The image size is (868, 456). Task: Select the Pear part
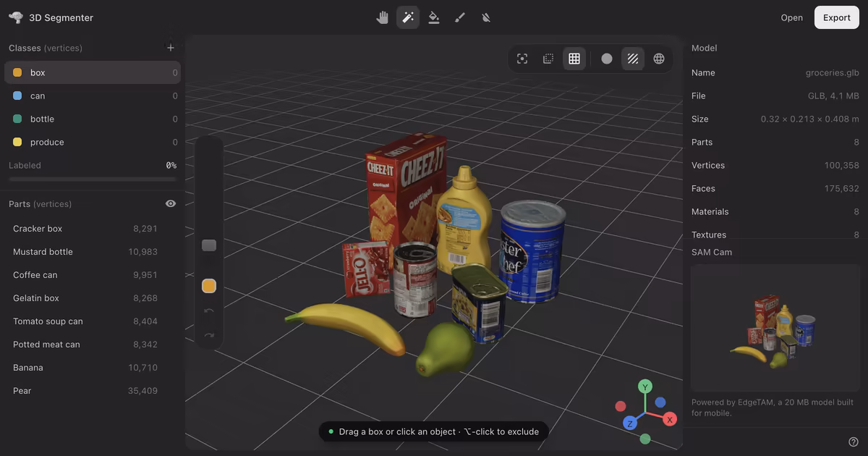(93, 391)
